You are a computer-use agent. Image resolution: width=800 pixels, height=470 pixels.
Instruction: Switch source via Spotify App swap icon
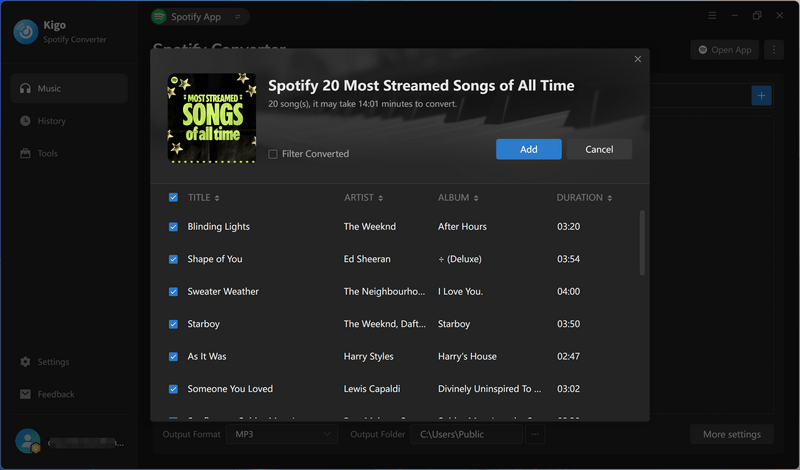coord(238,17)
